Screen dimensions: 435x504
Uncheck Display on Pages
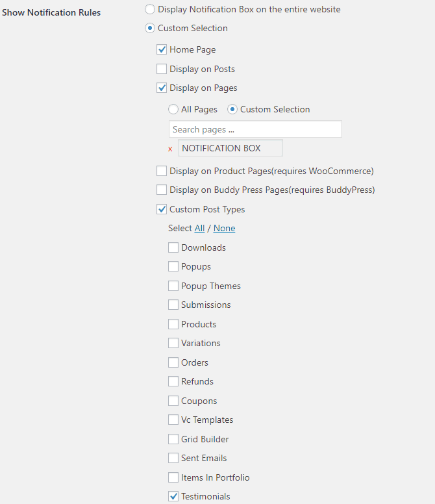[162, 88]
